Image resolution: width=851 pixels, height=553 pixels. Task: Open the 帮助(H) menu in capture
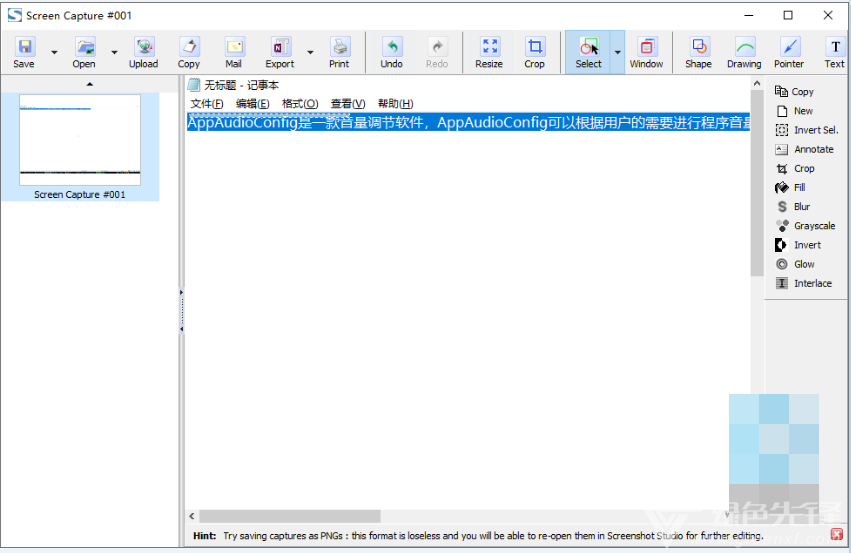396,104
